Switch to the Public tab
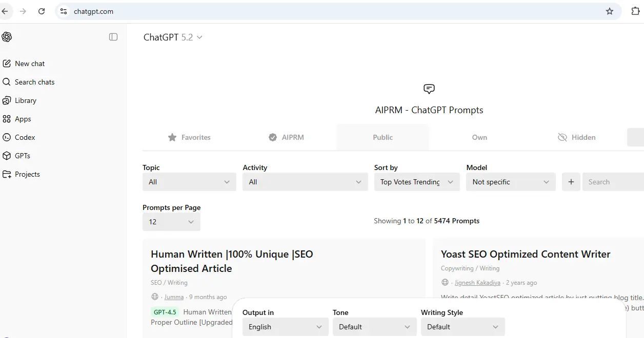 click(x=383, y=137)
